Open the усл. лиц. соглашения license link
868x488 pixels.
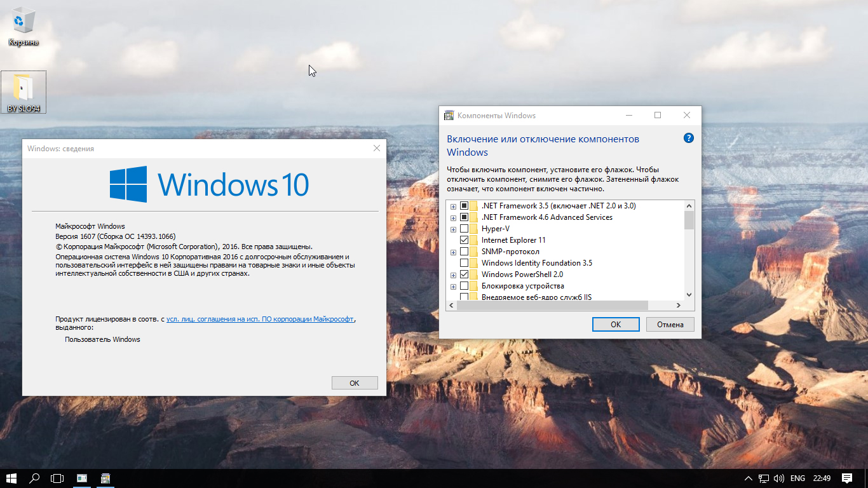pyautogui.click(x=260, y=319)
